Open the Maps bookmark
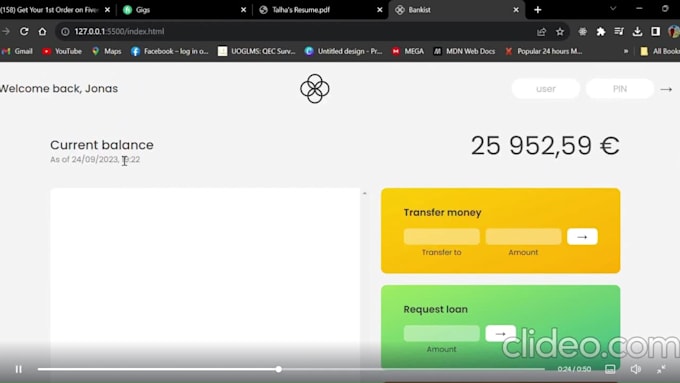The height and width of the screenshot is (383, 680). (107, 51)
